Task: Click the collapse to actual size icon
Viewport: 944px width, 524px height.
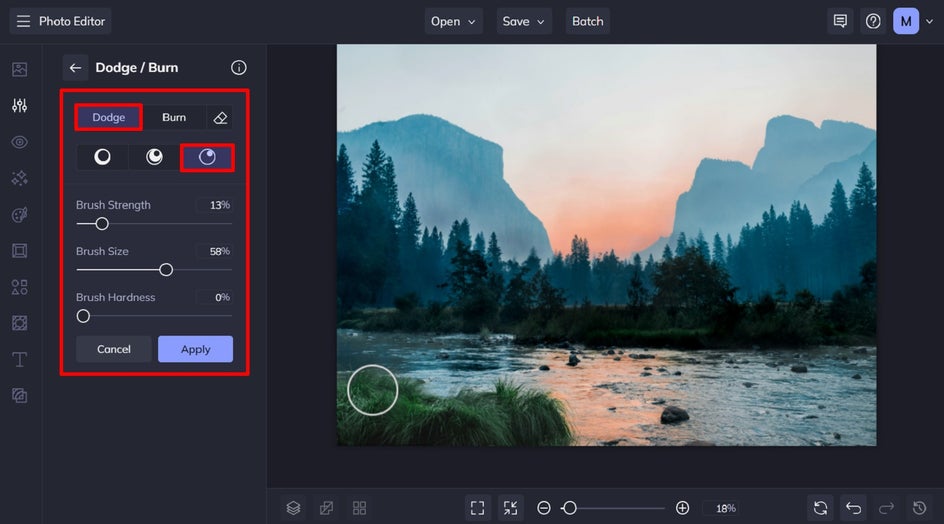Action: [x=511, y=508]
